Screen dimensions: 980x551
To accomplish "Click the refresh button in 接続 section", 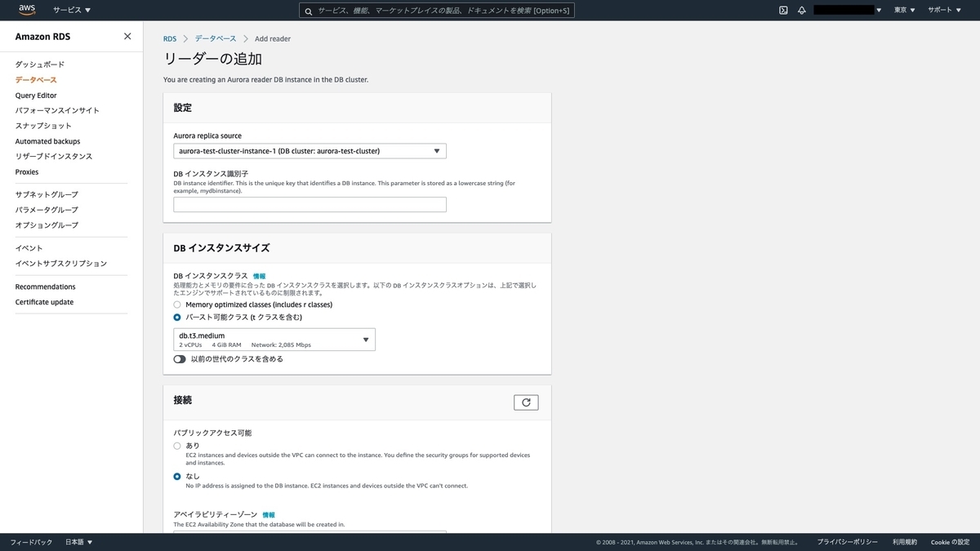I will (526, 402).
